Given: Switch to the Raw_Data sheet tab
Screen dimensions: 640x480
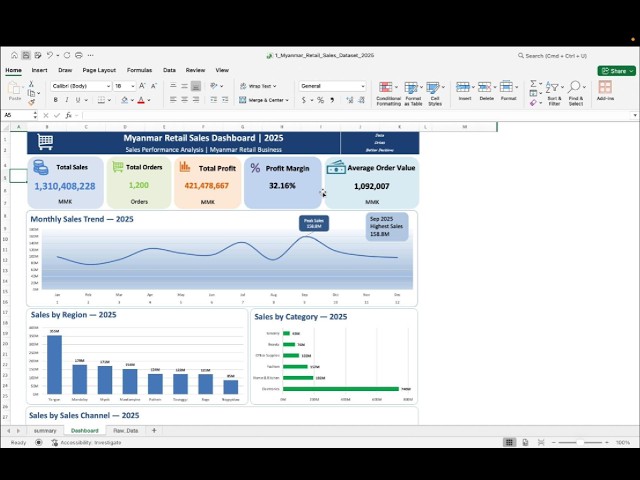Looking at the screenshot, I should (125, 431).
